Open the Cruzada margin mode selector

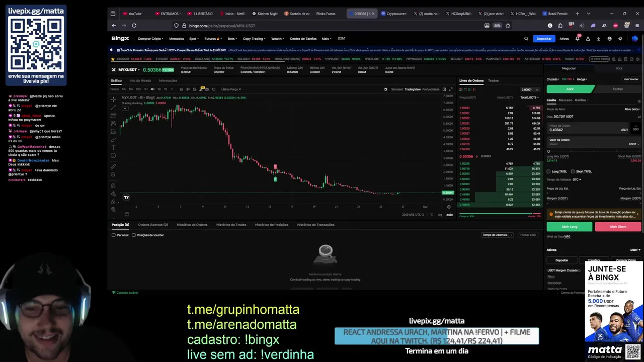tap(552, 79)
